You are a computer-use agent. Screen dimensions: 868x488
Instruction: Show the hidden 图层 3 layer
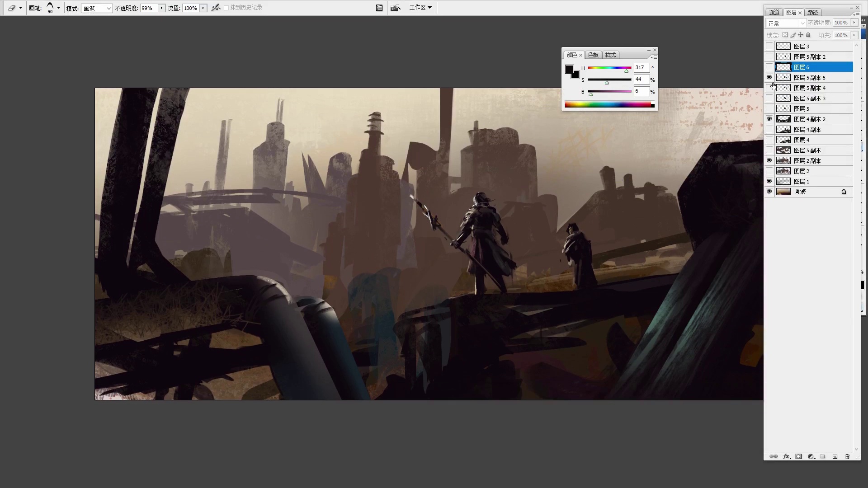(769, 47)
